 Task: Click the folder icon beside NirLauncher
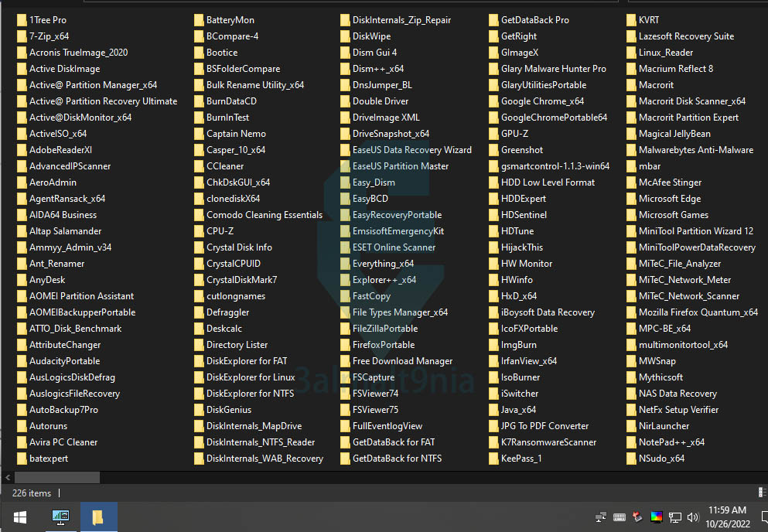[631, 426]
